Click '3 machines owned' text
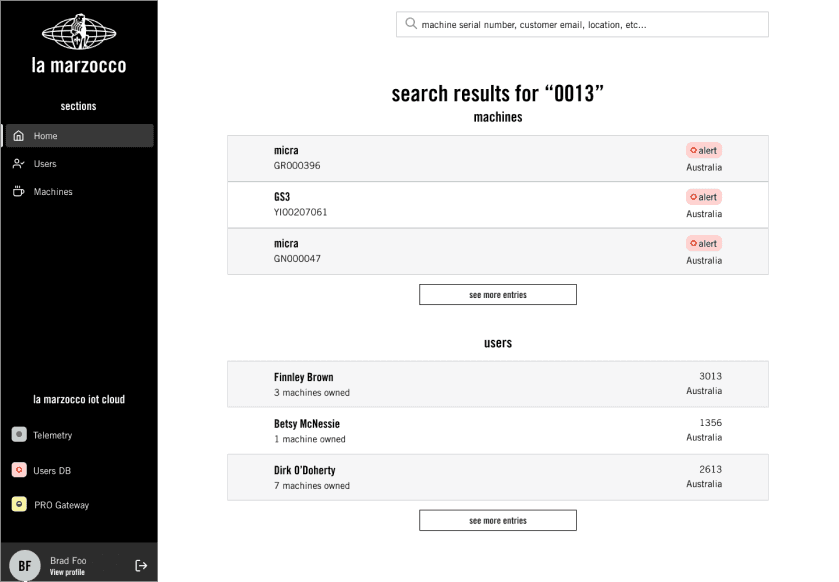This screenshot has width=839, height=582. click(312, 393)
